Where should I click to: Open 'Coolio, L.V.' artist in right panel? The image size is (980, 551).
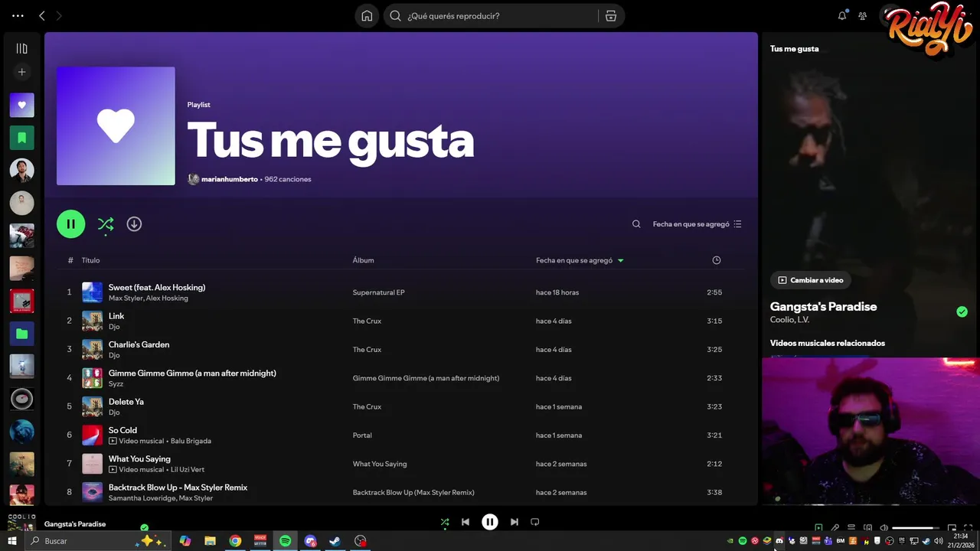coord(789,320)
